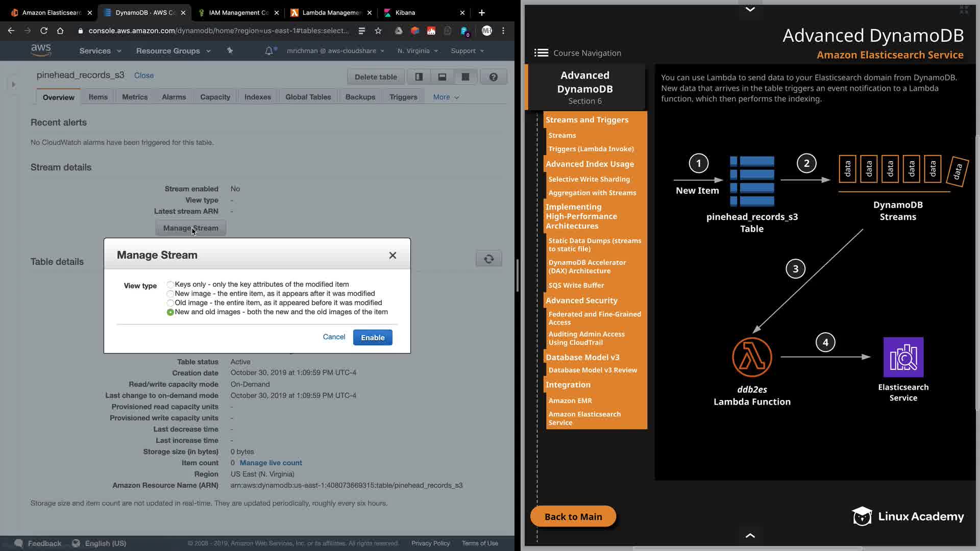Click the pin shortcuts icon in AWS navbar
The width and height of the screenshot is (980, 551).
(x=230, y=51)
